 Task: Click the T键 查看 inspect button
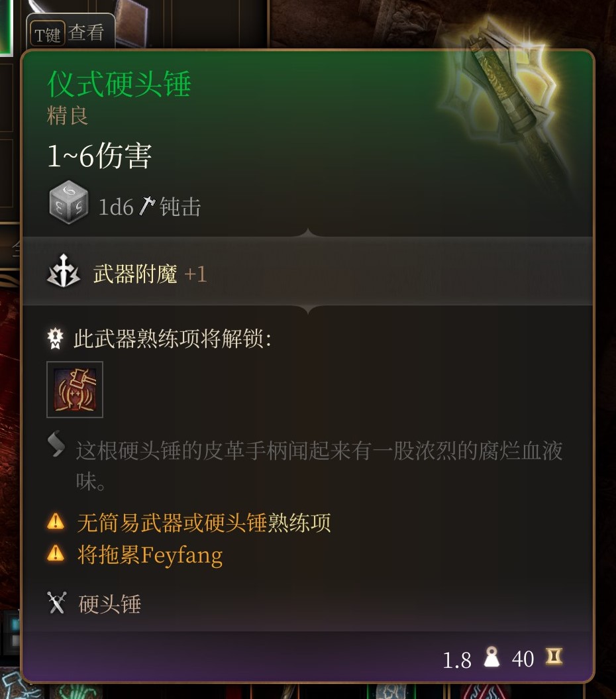[x=70, y=31]
